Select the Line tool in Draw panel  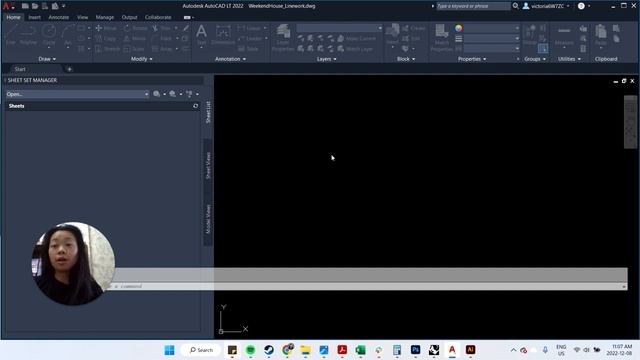point(11,34)
